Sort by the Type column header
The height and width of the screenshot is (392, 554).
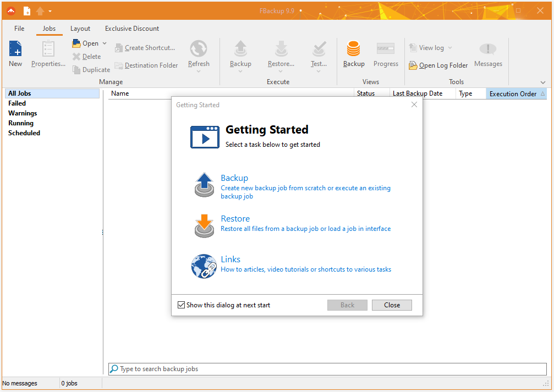[x=471, y=93]
